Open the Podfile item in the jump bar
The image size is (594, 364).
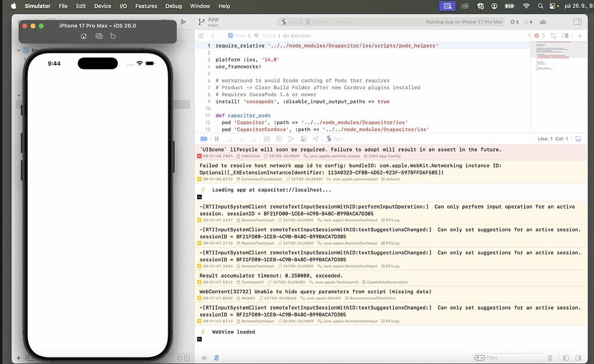269,35
